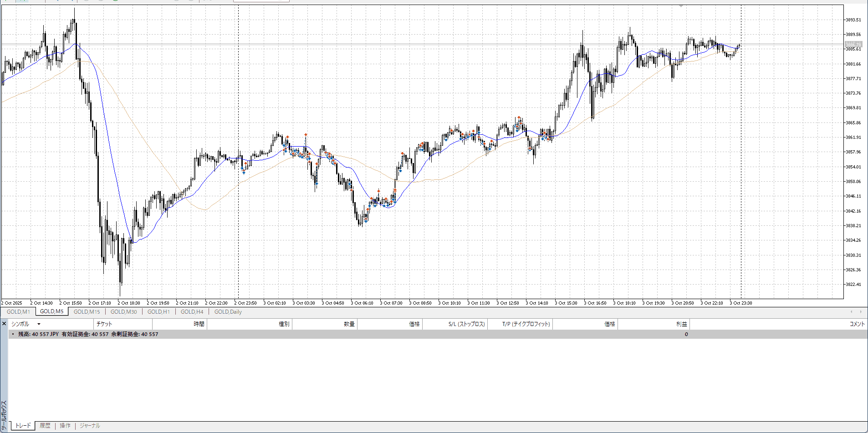
Task: Close the Toolbox panel with the X
Action: coord(4,324)
